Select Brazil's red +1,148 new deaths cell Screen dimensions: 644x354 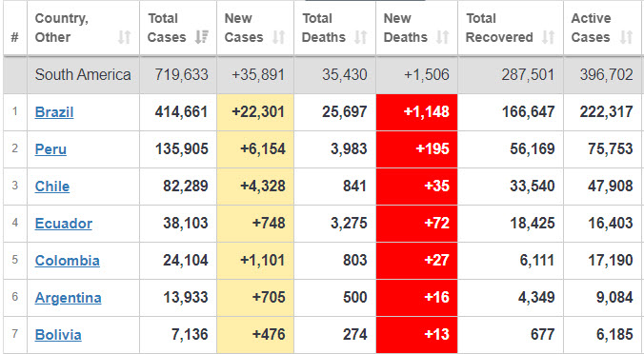click(416, 112)
